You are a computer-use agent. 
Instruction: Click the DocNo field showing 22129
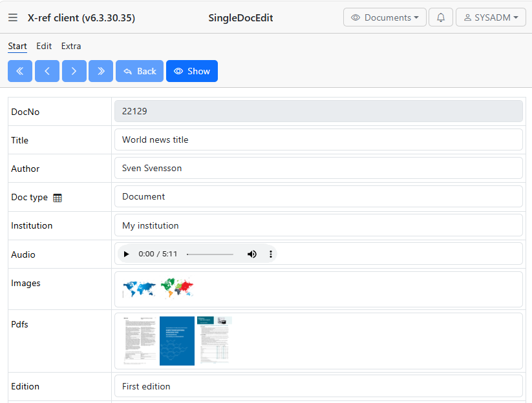pos(318,111)
